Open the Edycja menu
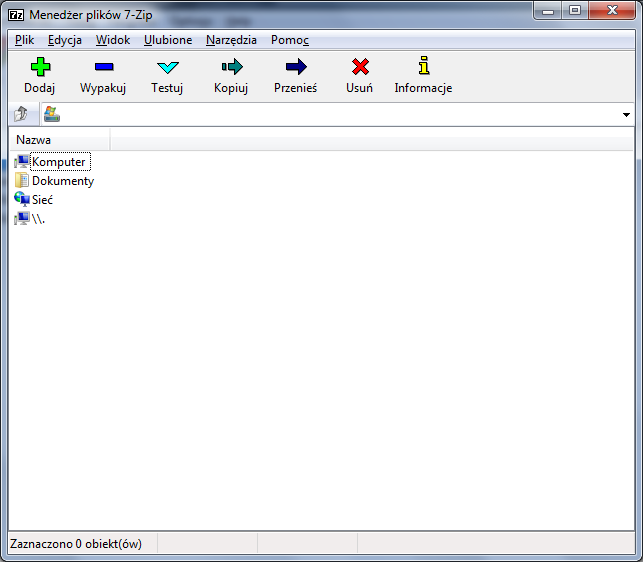Screen dimensions: 643x562 pyautogui.click(x=65, y=40)
